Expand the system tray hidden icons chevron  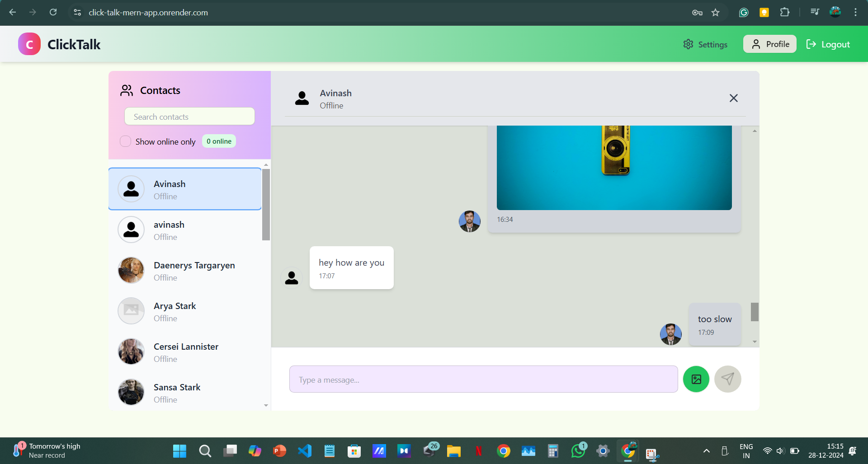[x=706, y=451]
